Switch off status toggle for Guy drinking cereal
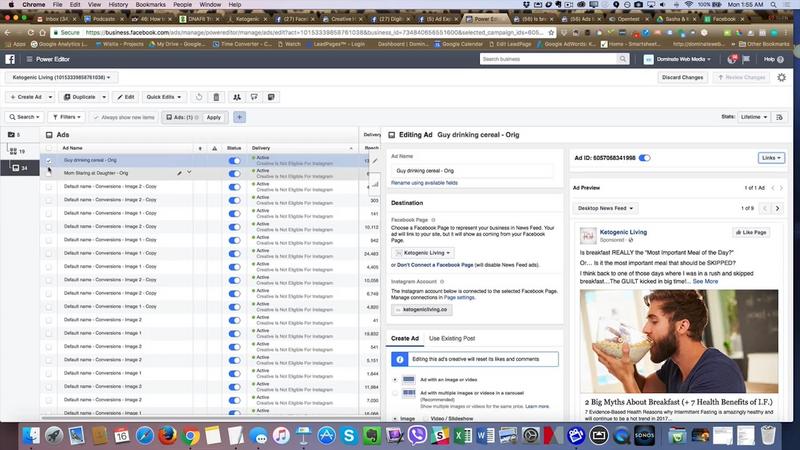 tap(234, 160)
